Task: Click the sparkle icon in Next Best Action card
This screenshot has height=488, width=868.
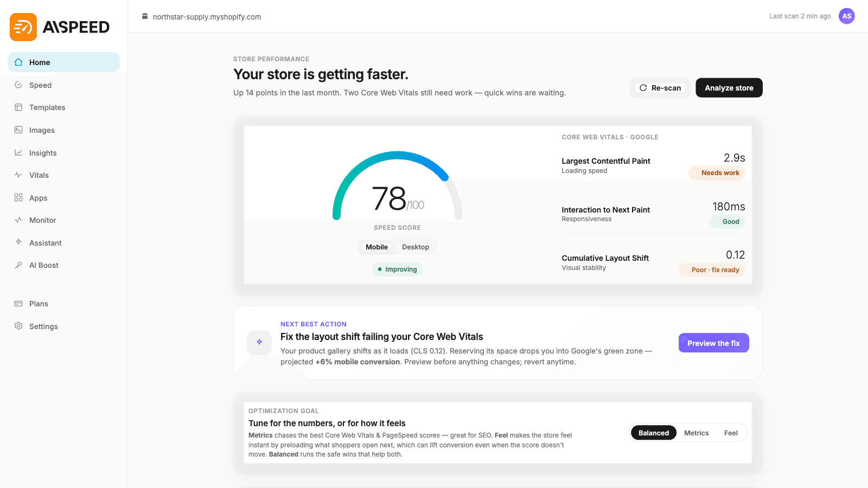Action: 259,342
